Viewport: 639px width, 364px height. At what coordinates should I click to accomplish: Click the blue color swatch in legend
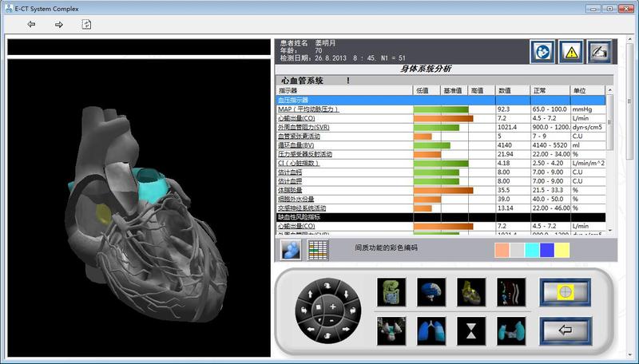(547, 250)
